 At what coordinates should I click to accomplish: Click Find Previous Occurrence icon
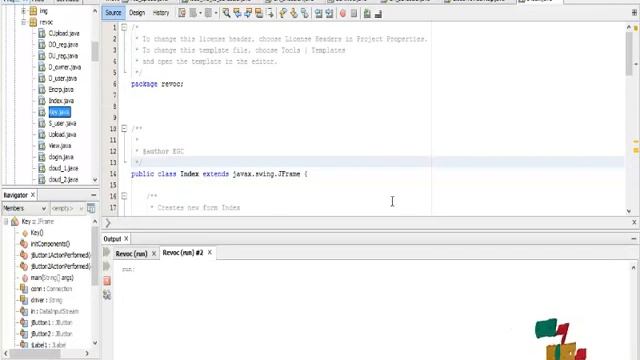(x=237, y=13)
